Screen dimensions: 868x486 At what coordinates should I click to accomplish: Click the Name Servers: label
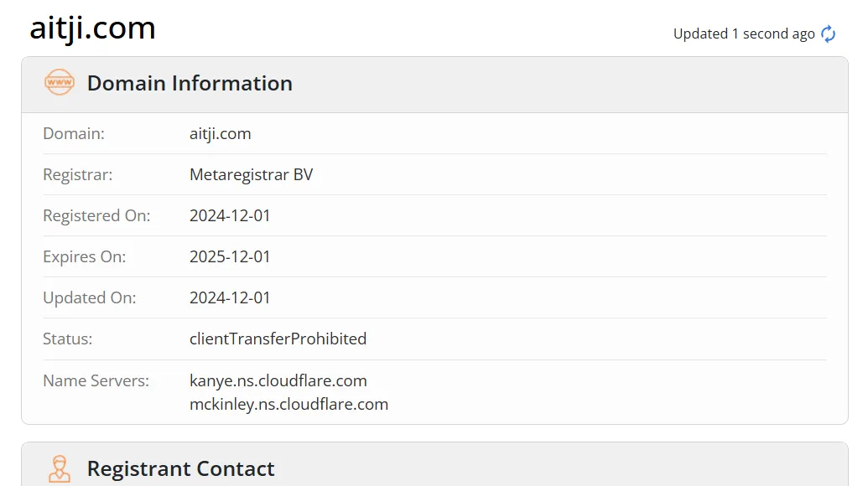click(96, 380)
